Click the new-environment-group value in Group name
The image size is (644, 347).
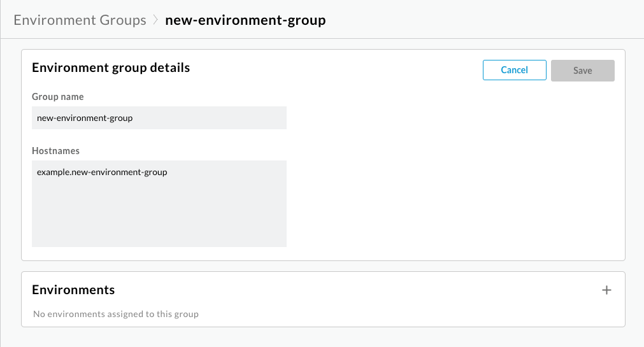tap(85, 118)
